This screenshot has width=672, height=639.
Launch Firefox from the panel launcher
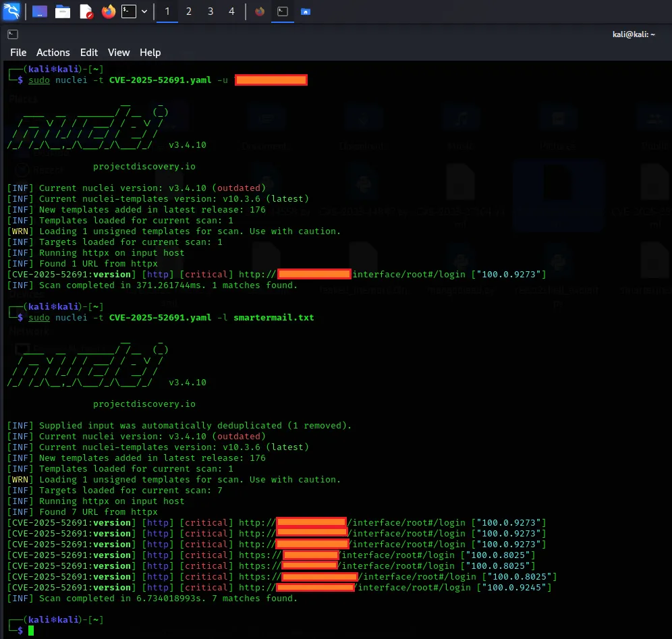108,11
